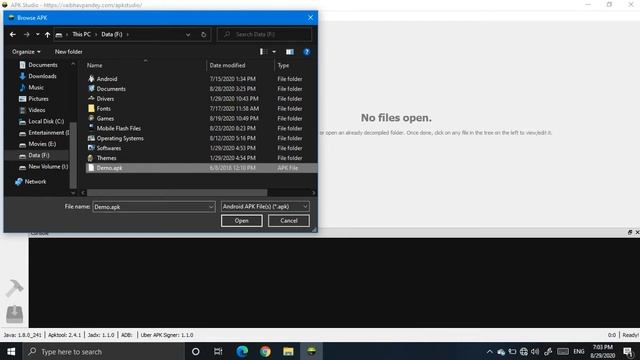Viewport: 640px width, 360px height.
Task: Open the Android APK File(s) type dropdown
Action: coord(265,207)
